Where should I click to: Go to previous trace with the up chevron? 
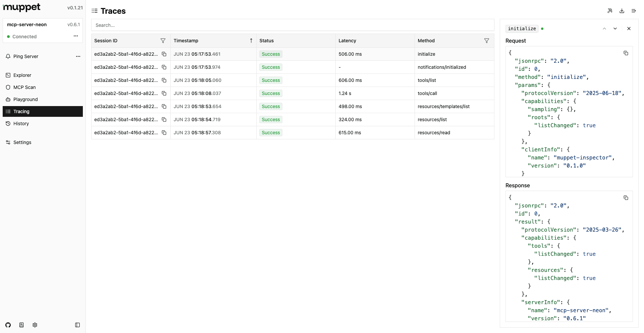pyautogui.click(x=604, y=29)
